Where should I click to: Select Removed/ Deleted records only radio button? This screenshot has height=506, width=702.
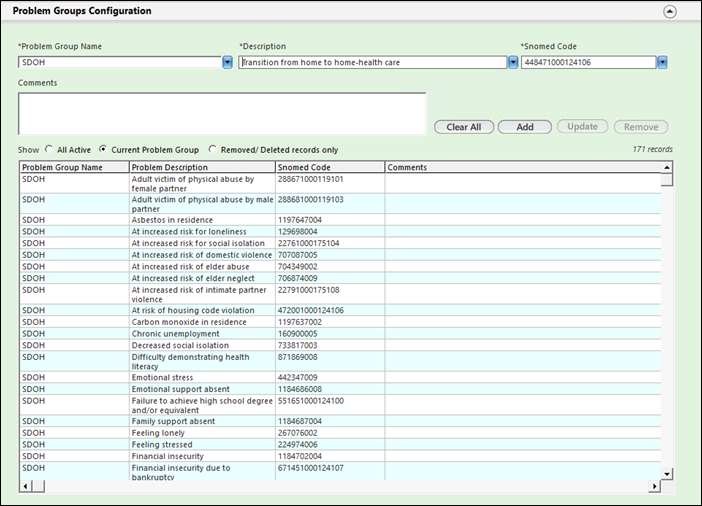tap(213, 149)
